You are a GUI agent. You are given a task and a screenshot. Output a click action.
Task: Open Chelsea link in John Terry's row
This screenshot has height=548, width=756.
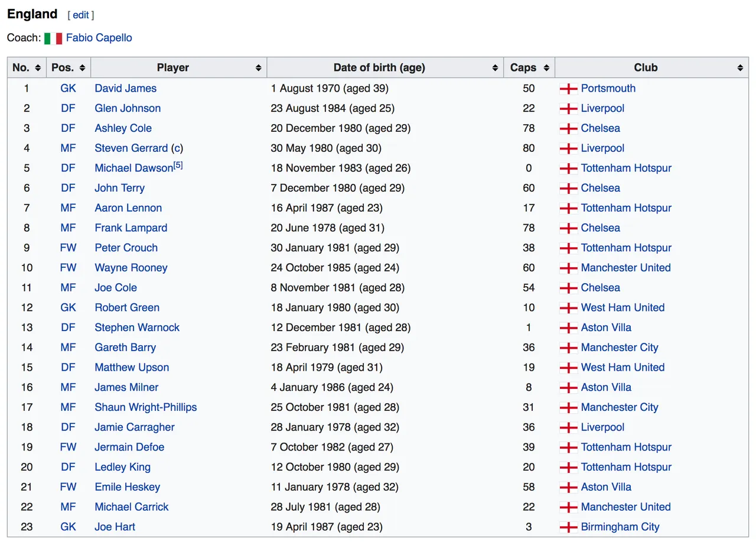[601, 188]
